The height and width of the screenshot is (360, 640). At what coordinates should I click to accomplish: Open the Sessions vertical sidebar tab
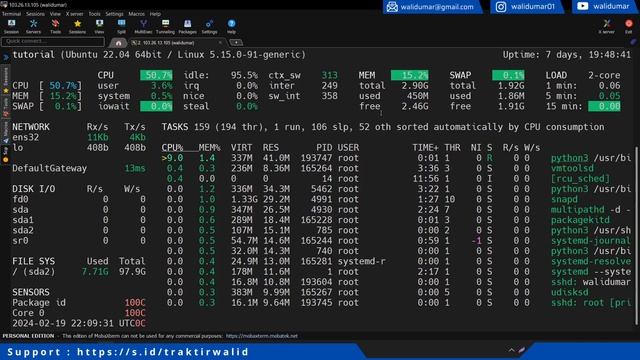[6, 80]
